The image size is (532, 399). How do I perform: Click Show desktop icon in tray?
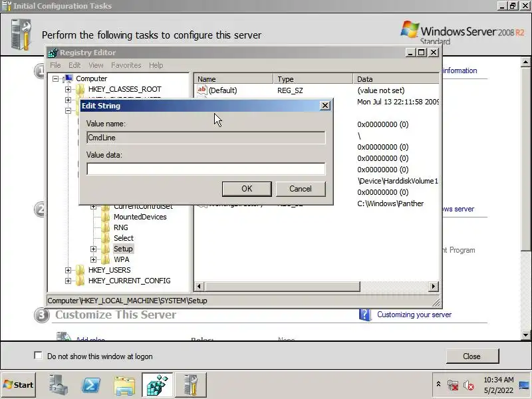click(x=524, y=385)
